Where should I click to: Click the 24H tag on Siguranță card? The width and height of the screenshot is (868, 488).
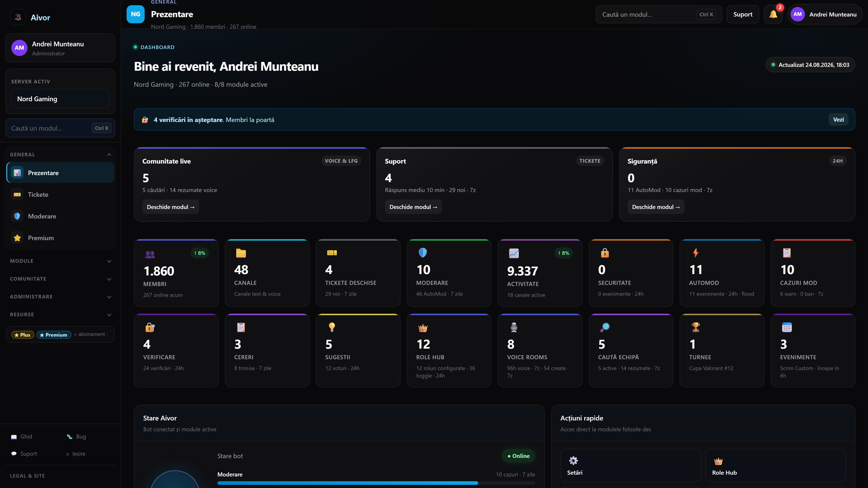tap(838, 161)
